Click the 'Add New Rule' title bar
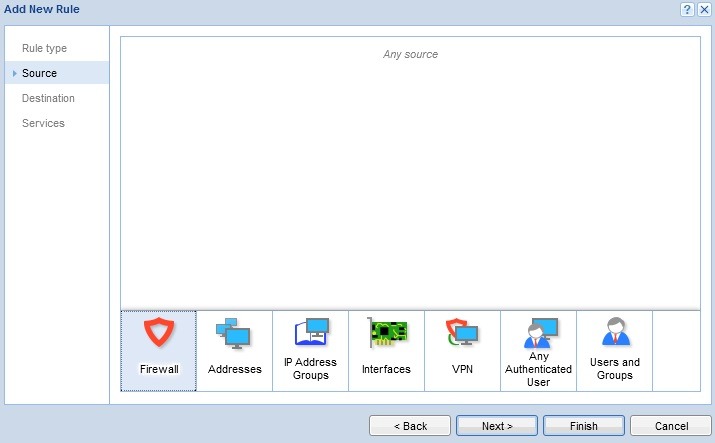Image resolution: width=715 pixels, height=443 pixels. point(300,9)
